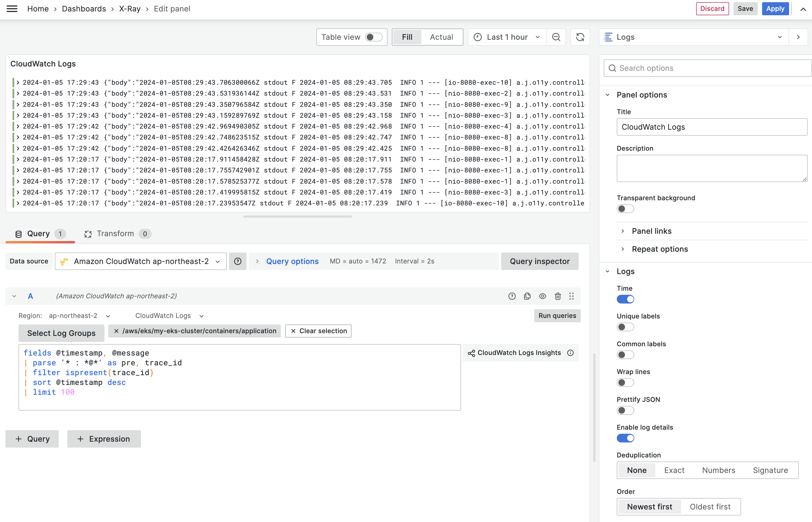The image size is (812, 522).
Task: Duplicate query A with the copy icon
Action: [527, 296]
